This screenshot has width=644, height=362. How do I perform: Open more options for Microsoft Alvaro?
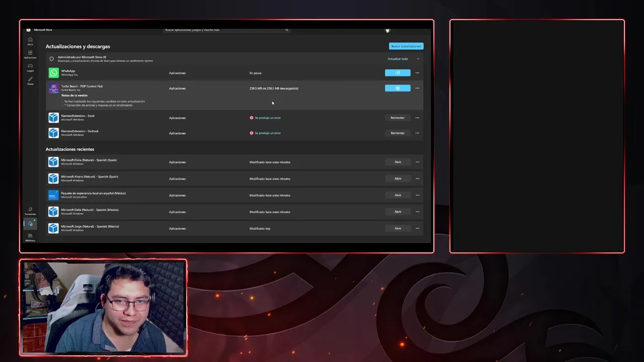(x=417, y=178)
